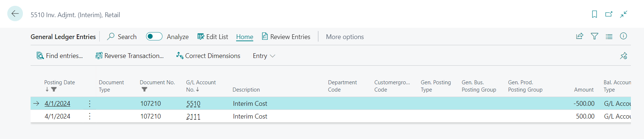Click Gen. Posting Type column header
The width and height of the screenshot is (644, 139).
pos(436,86)
